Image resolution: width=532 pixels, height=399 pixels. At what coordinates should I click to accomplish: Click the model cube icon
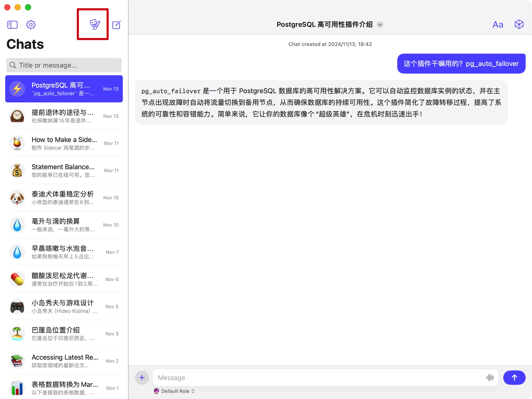click(x=519, y=24)
